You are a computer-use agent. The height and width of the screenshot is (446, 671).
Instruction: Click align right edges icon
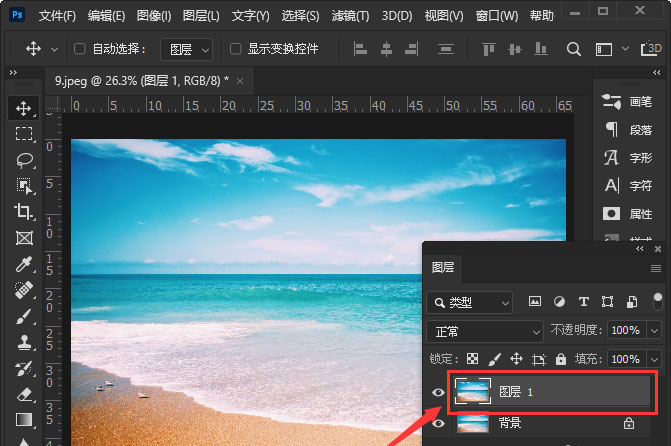coord(412,49)
